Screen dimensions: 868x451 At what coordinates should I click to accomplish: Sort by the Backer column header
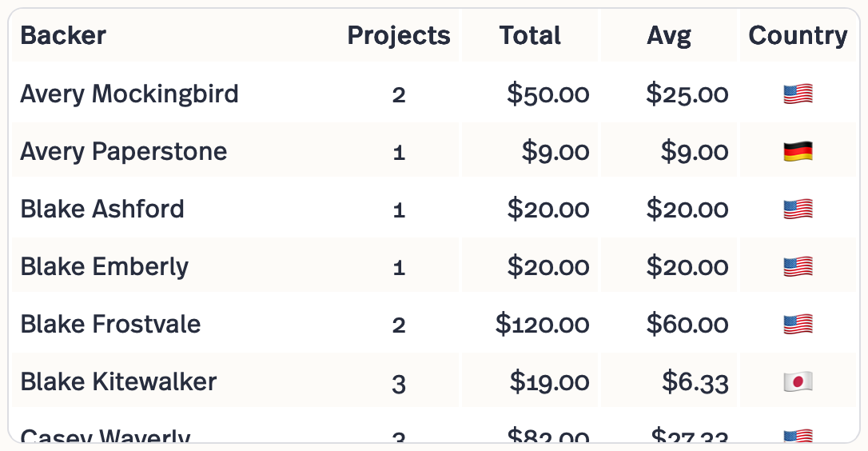pyautogui.click(x=64, y=36)
